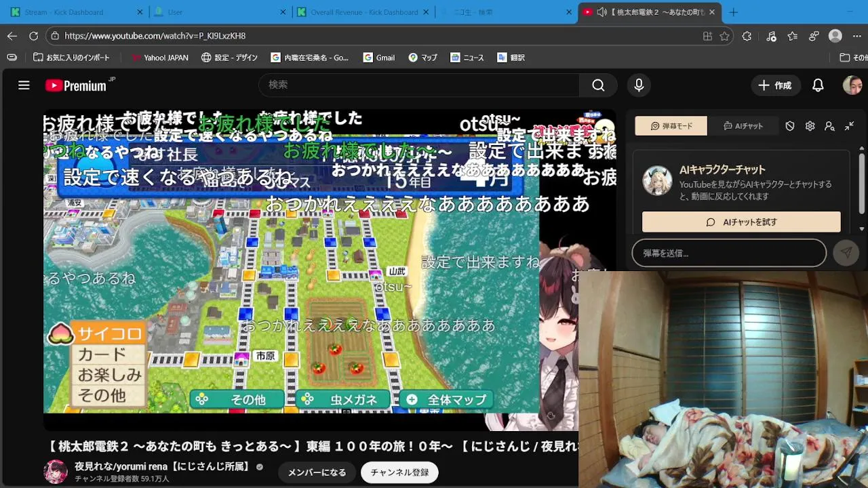Open the YouTube account avatar menu
This screenshot has width=868, height=488.
click(x=852, y=85)
